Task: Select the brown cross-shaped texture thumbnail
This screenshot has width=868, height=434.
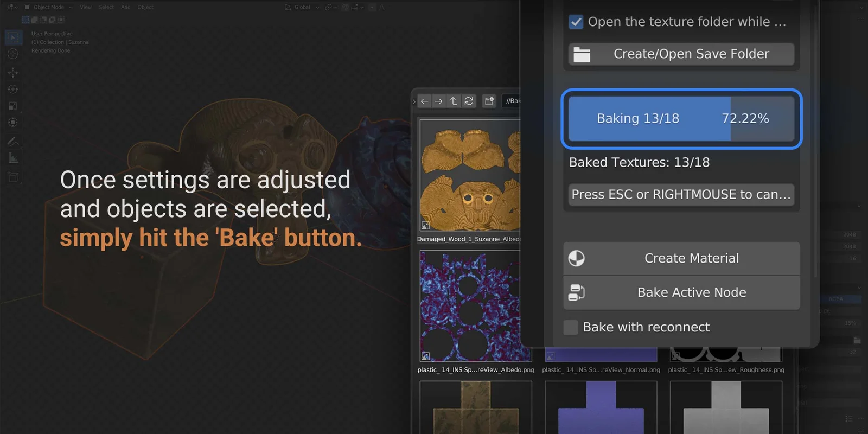Action: 475,407
